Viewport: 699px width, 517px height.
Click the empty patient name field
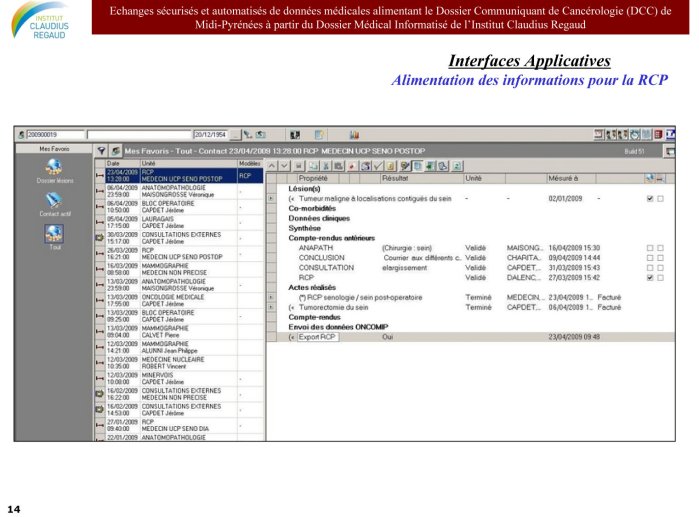(139, 135)
